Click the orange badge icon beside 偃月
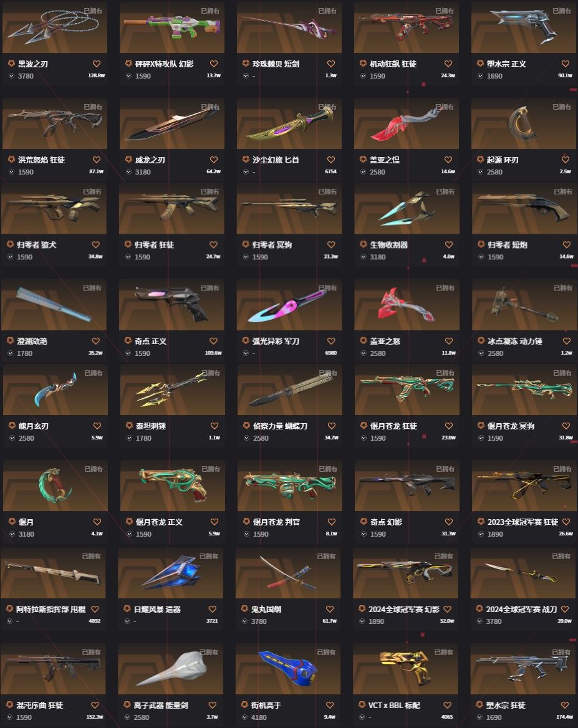Viewport: 578px width, 728px height. click(x=12, y=522)
